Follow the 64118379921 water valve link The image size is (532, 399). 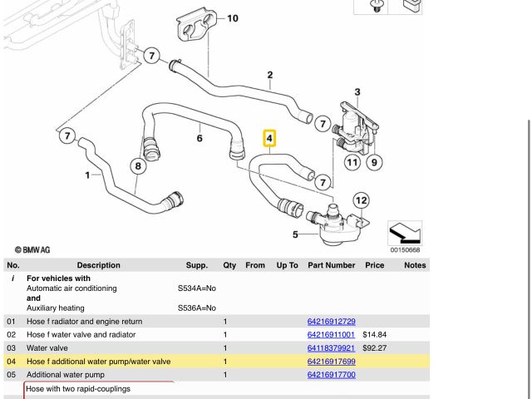[x=331, y=348]
